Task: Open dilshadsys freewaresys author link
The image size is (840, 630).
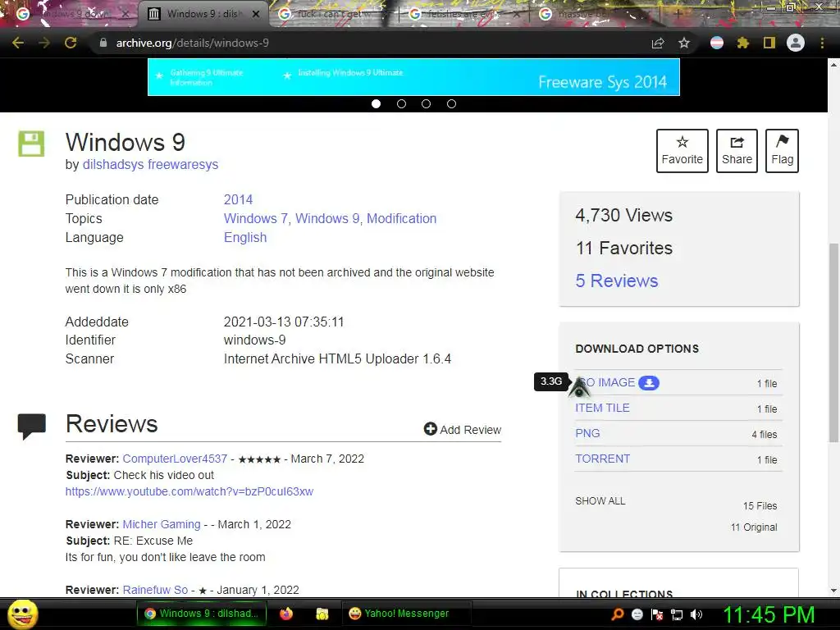Action: (151, 164)
